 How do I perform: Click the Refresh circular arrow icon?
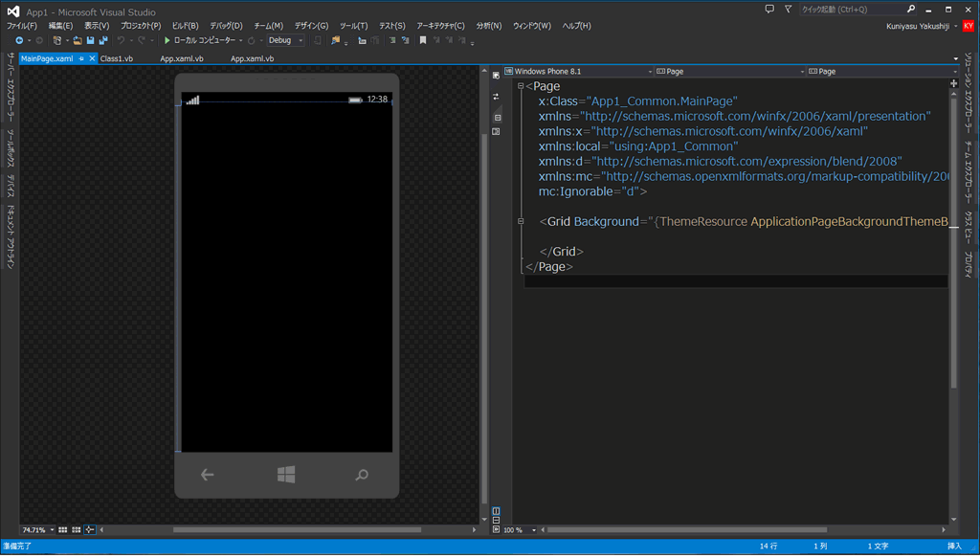click(x=252, y=40)
